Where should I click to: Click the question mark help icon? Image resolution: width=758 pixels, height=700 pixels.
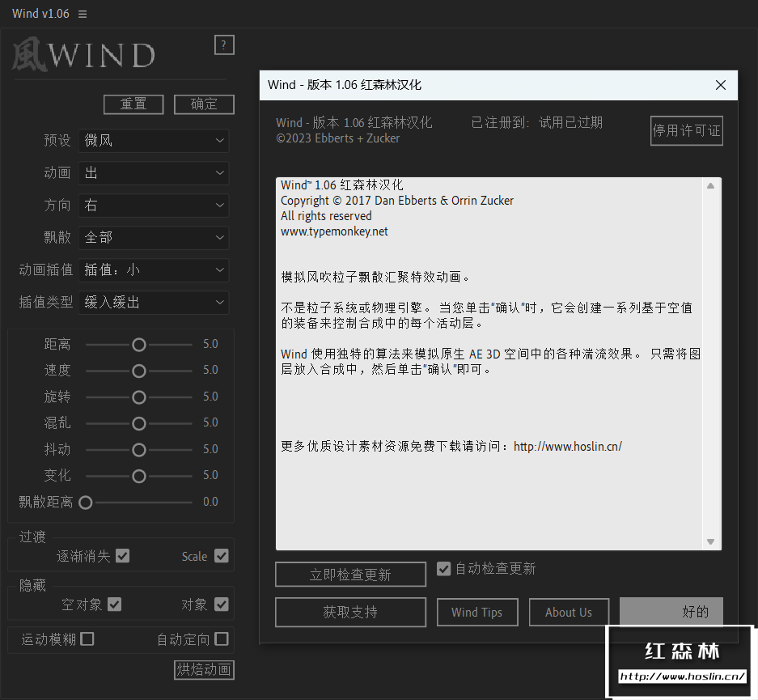tap(224, 45)
